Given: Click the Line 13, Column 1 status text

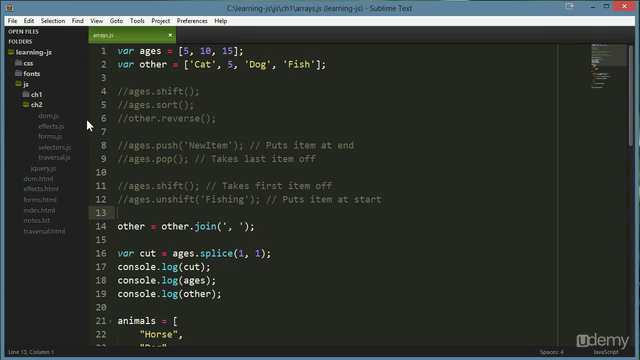Looking at the screenshot, I should tap(31, 352).
